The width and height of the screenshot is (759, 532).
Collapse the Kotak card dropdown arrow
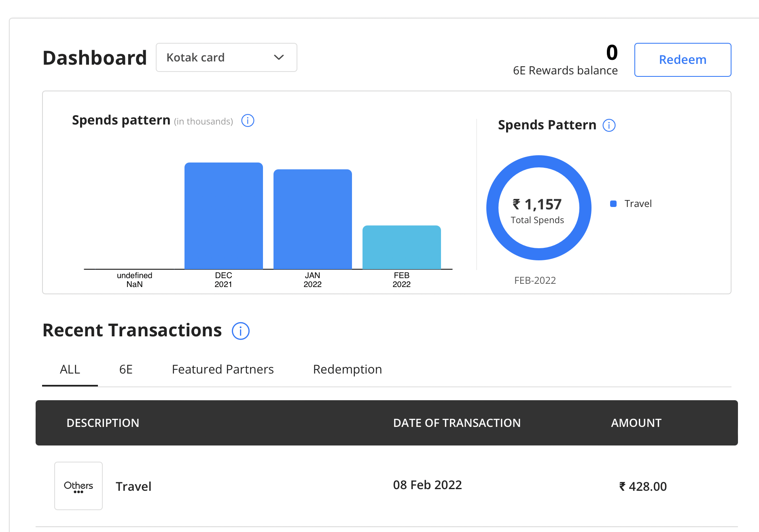click(278, 57)
